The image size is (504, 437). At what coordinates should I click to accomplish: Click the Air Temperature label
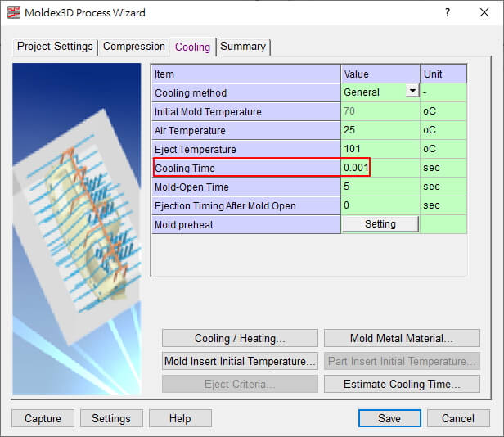pyautogui.click(x=246, y=130)
